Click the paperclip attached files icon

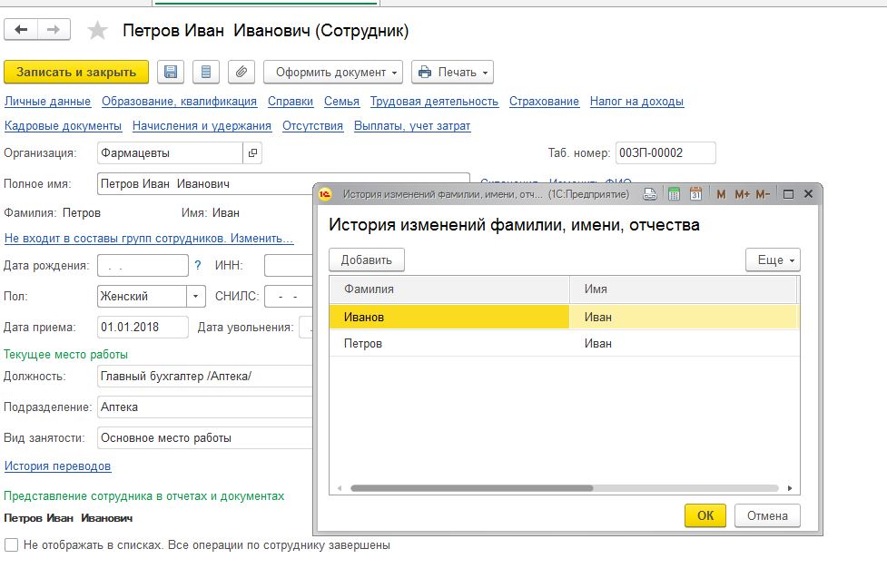pos(241,72)
